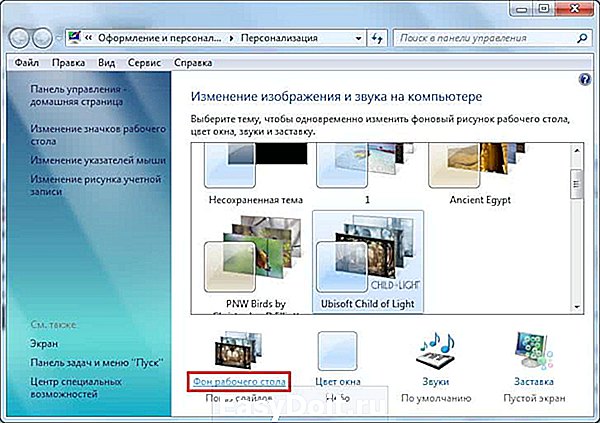Expand the address bar dropdown arrow
The width and height of the screenshot is (600, 423).
point(358,38)
